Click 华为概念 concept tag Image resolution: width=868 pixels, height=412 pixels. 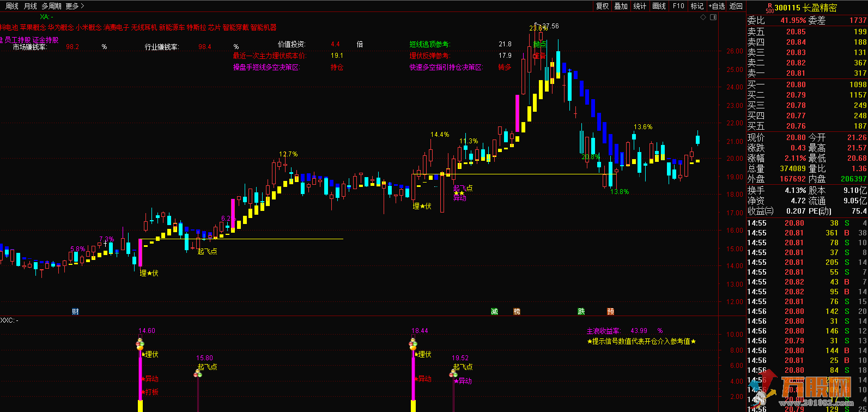tap(60, 27)
